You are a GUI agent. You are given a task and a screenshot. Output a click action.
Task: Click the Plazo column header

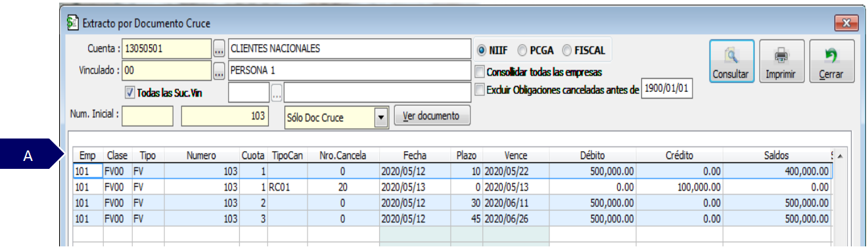(467, 156)
